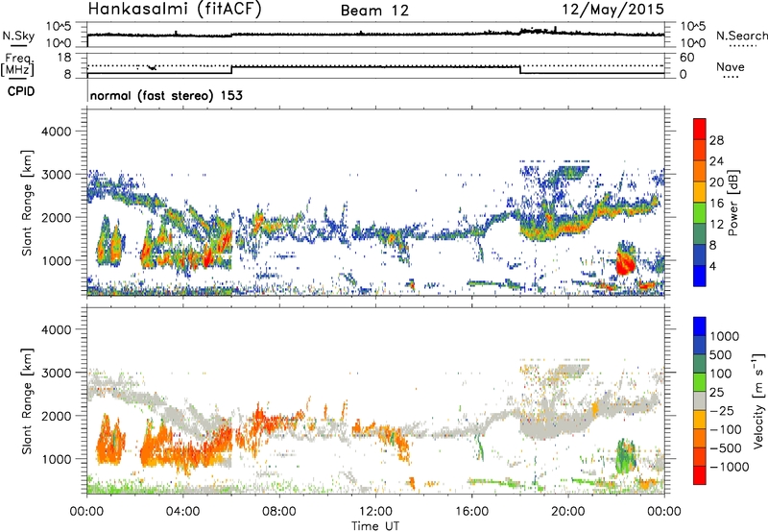The image size is (768, 532).
Task: Click the 16 tick on power colorbar
Action: (716, 204)
